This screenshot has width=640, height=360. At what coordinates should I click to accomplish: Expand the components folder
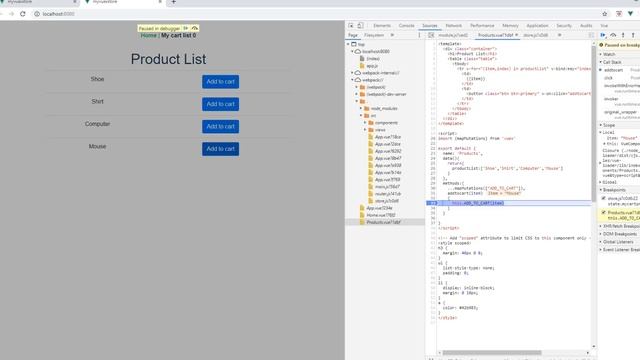[x=365, y=122]
